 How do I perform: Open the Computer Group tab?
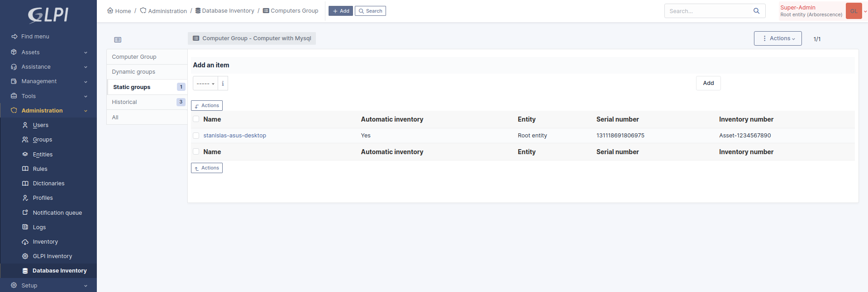(147, 57)
